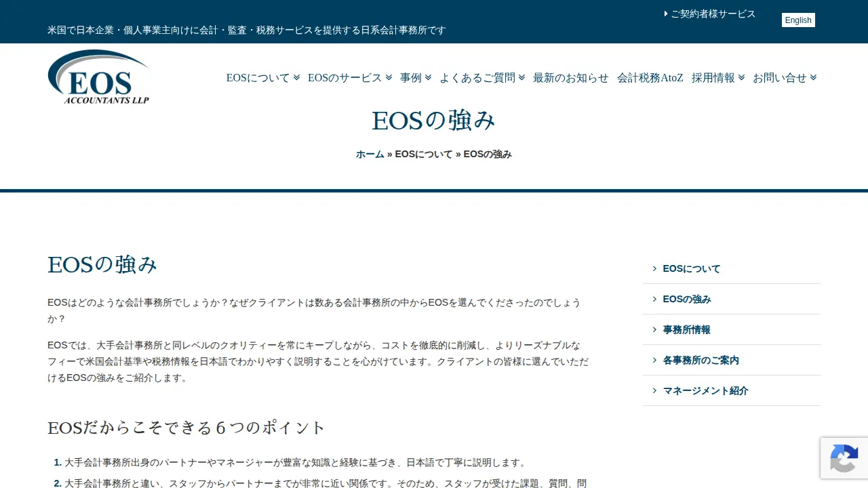
Task: Expand the よくあるご質問 menu arrow
Action: [x=521, y=77]
